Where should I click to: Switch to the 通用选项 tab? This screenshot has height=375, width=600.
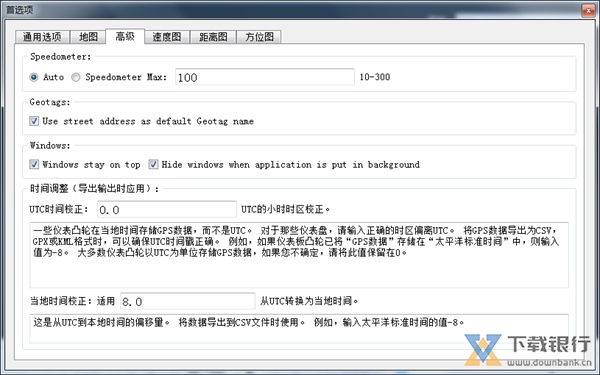click(x=42, y=37)
